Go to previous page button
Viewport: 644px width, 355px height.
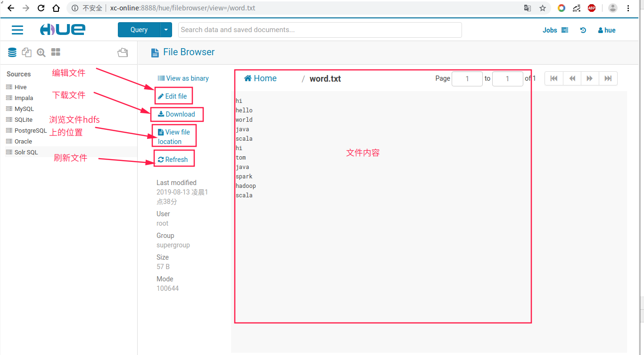point(572,78)
